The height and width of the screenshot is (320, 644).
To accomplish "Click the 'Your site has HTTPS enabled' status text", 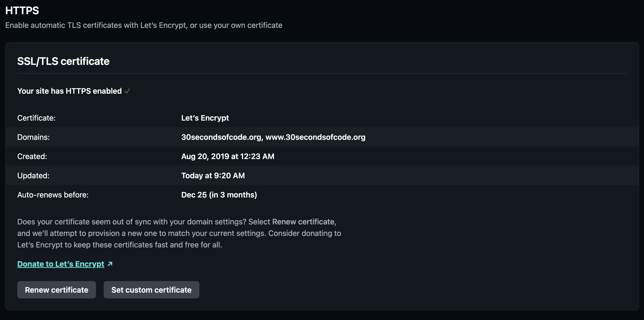I will coord(69,91).
